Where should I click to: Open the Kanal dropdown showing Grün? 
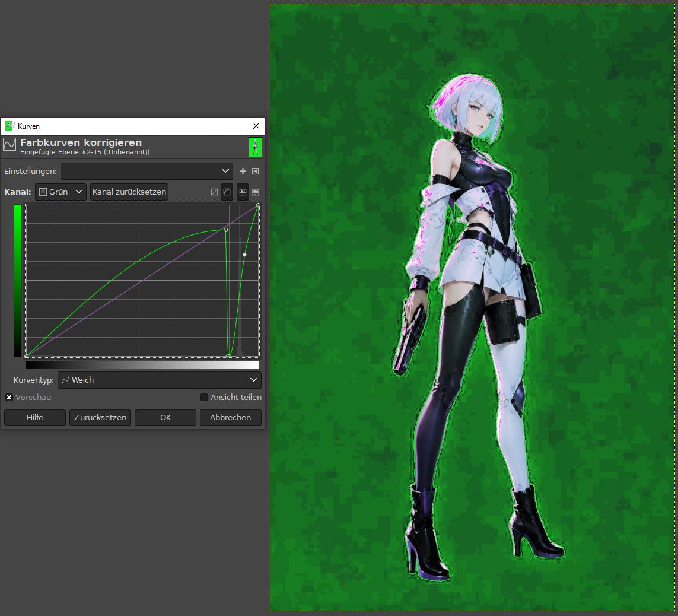click(61, 192)
